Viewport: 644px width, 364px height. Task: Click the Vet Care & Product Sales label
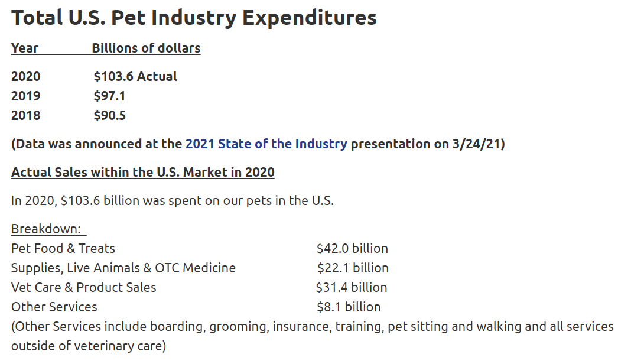pos(84,287)
